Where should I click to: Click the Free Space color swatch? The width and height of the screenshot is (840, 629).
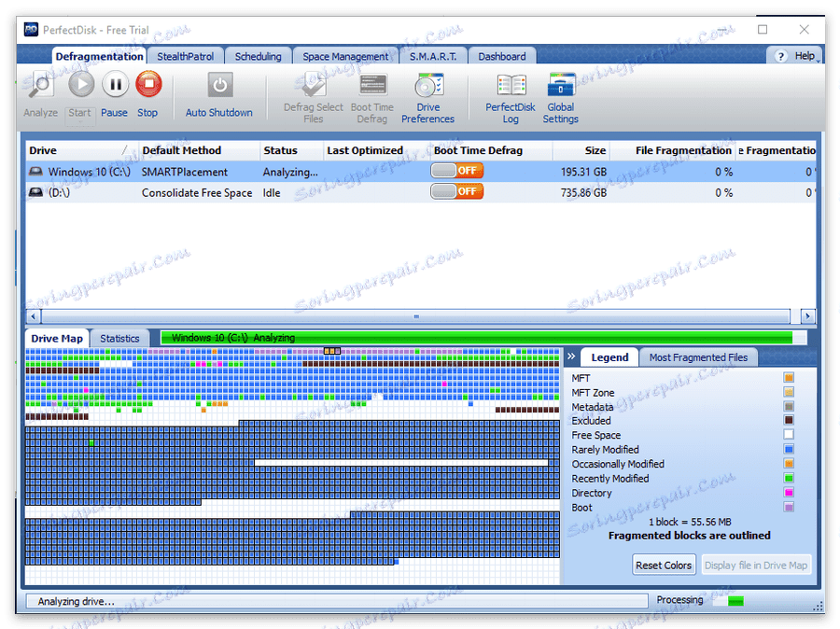click(789, 435)
